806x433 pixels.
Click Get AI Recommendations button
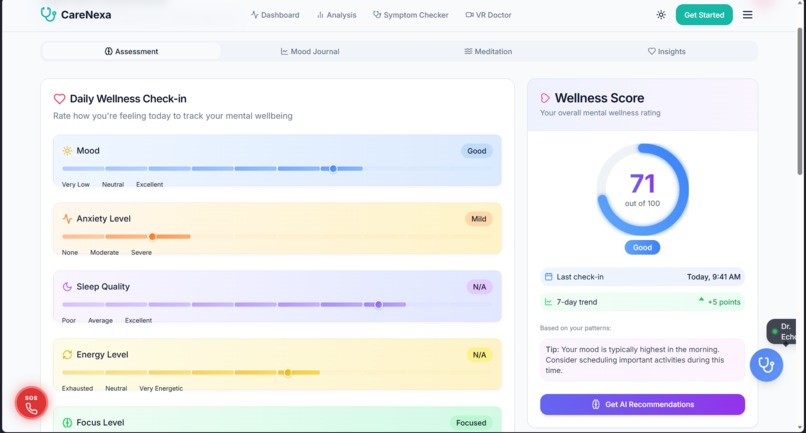642,404
